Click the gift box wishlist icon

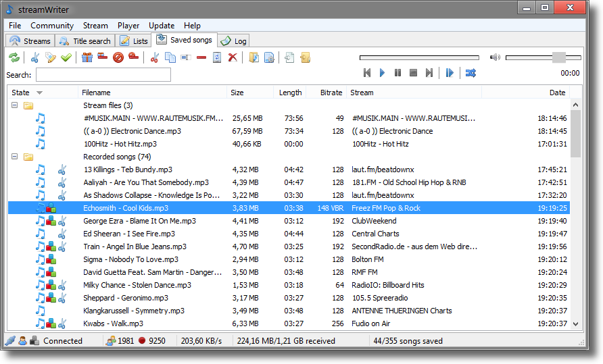pos(87,57)
